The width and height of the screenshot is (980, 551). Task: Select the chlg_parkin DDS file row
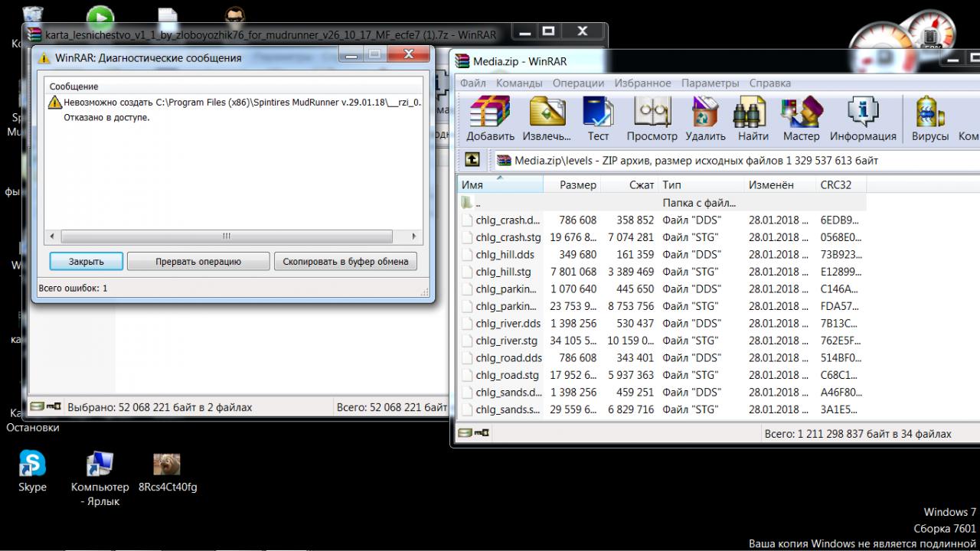click(x=662, y=289)
